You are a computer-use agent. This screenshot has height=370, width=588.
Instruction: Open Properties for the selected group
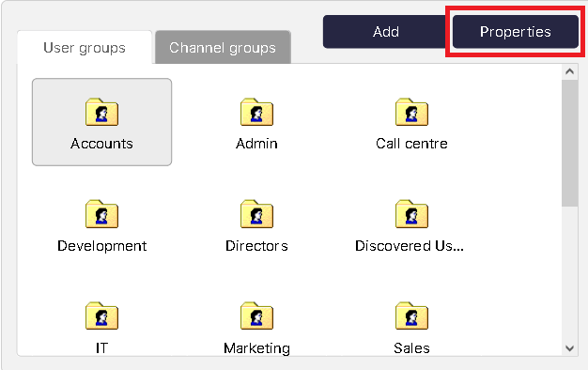click(x=516, y=32)
